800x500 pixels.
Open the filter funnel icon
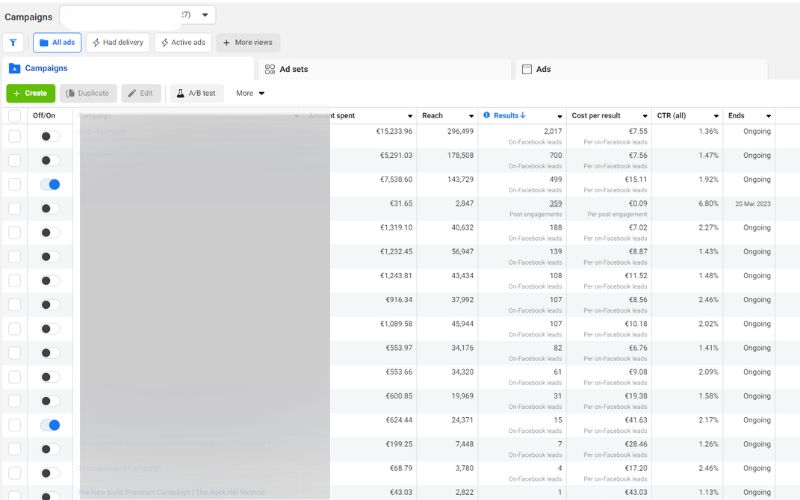coord(14,42)
